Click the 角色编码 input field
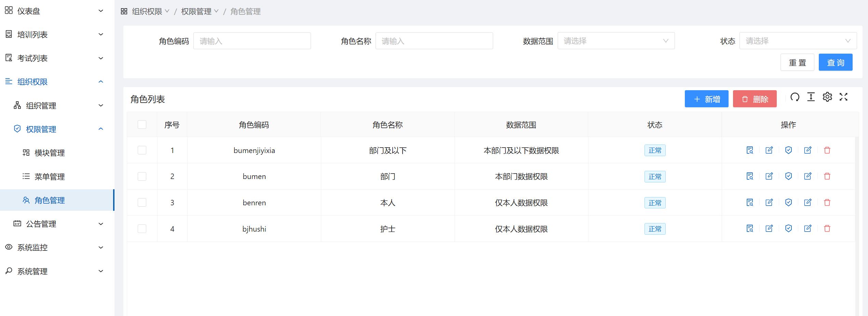The image size is (868, 316). [x=252, y=41]
